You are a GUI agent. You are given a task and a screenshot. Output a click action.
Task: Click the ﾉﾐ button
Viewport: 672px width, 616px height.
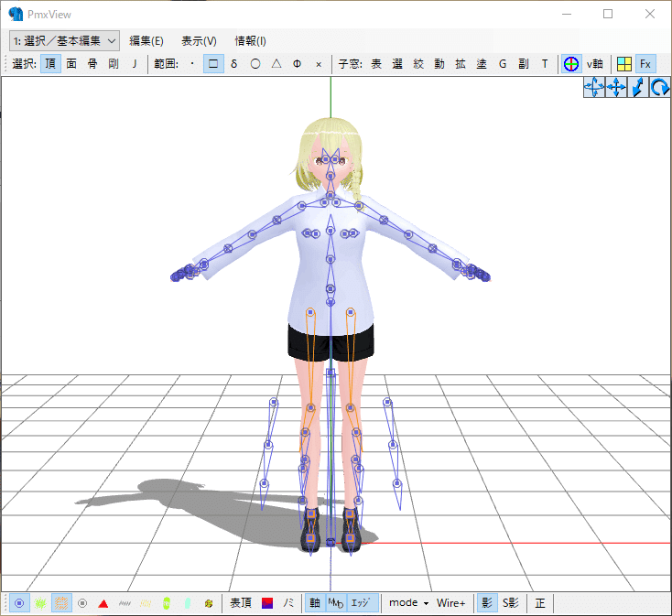[288, 603]
